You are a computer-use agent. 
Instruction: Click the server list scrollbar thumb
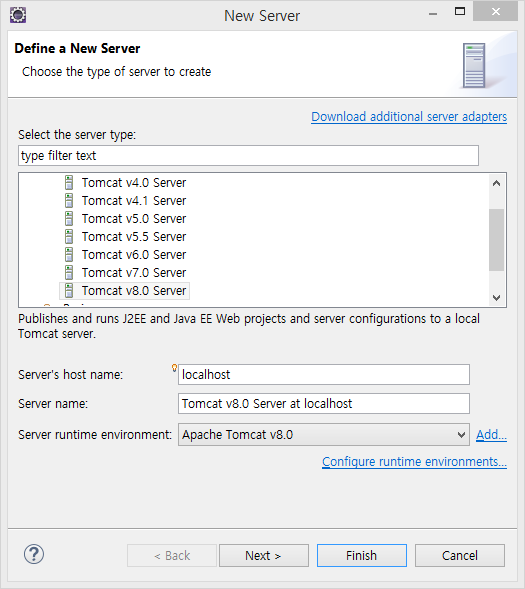(x=496, y=240)
